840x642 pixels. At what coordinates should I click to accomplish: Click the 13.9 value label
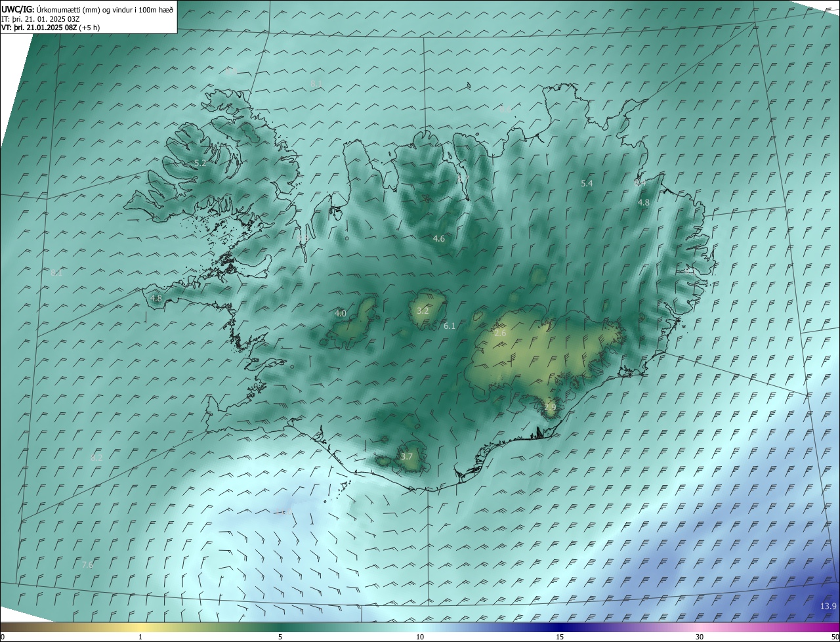[x=828, y=606]
